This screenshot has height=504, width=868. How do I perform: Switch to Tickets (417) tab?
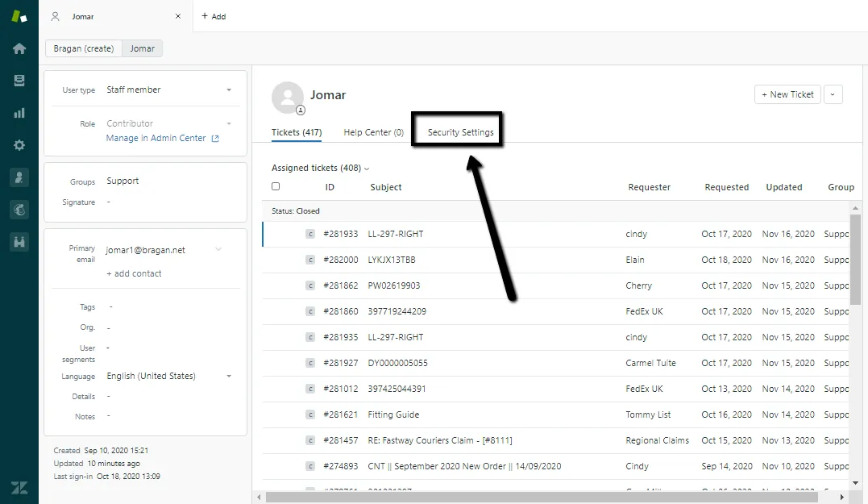pyautogui.click(x=296, y=132)
